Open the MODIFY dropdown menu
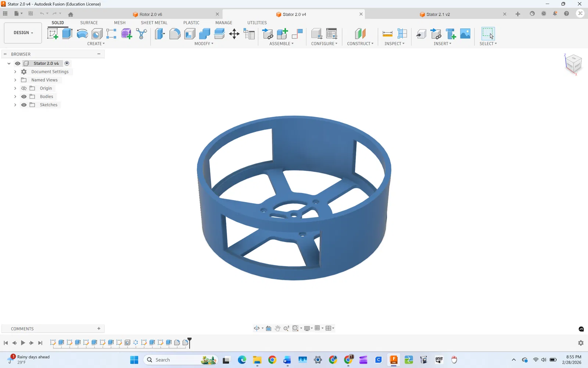The width and height of the screenshot is (588, 368). (204, 44)
